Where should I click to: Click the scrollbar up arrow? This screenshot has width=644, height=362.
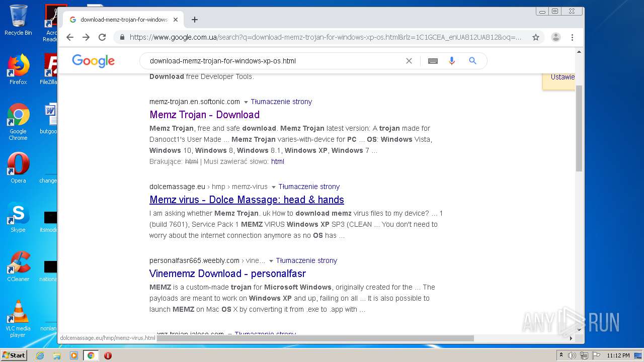pyautogui.click(x=579, y=52)
